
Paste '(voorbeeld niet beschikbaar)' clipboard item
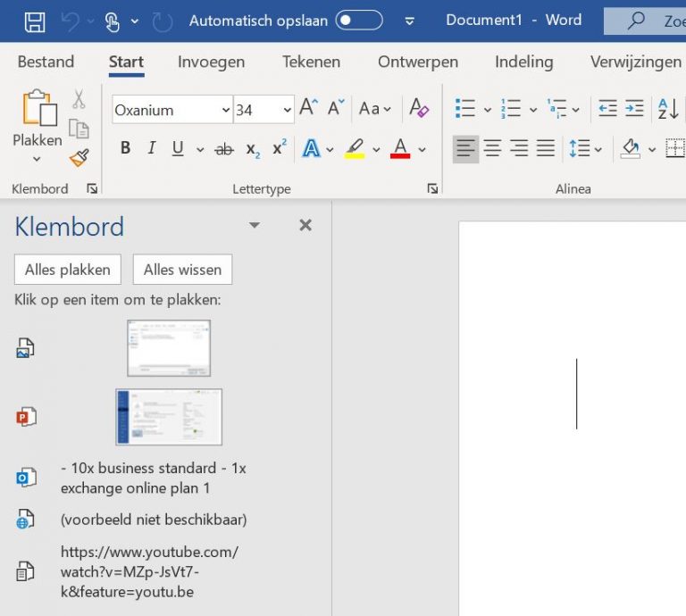[154, 520]
